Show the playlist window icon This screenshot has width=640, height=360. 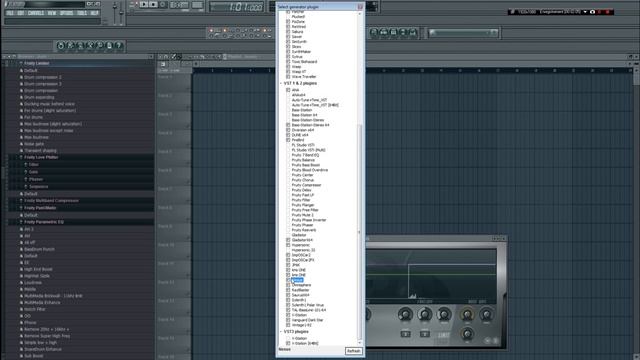(x=374, y=32)
